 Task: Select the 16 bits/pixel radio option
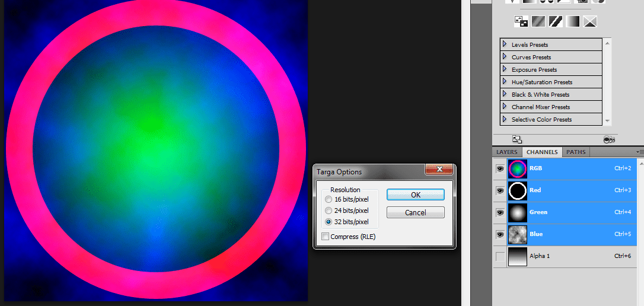(329, 199)
